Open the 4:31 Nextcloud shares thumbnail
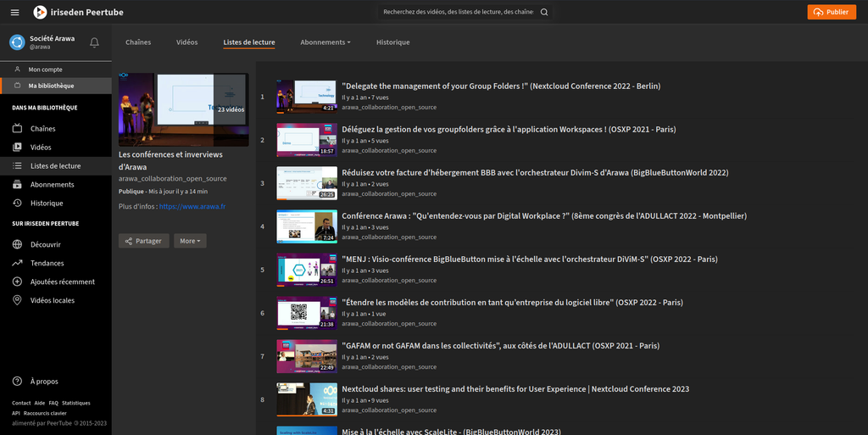This screenshot has height=435, width=868. 307,399
